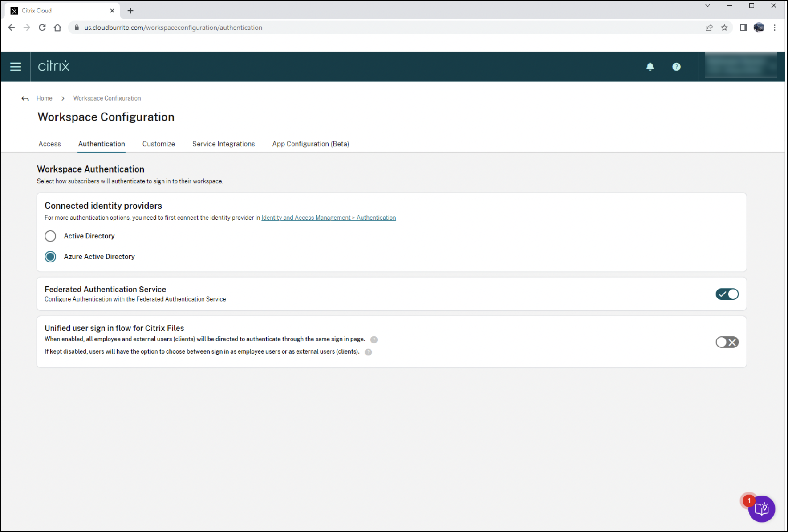788x532 pixels.
Task: Select the Active Directory radio button
Action: (50, 236)
